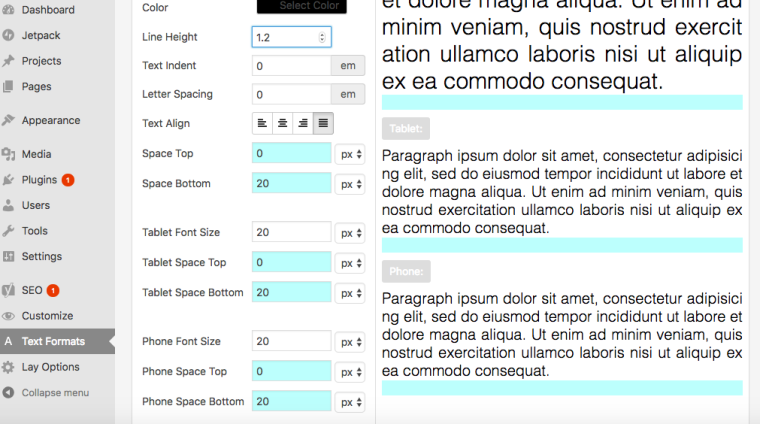Viewport: 760px width, 424px height.
Task: Select left text alignment
Action: pyautogui.click(x=262, y=124)
